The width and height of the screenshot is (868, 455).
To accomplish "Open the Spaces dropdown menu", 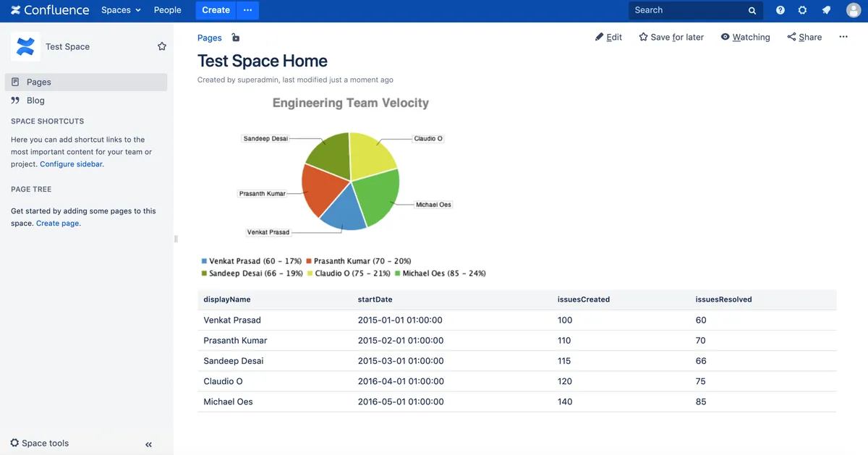I will [121, 10].
